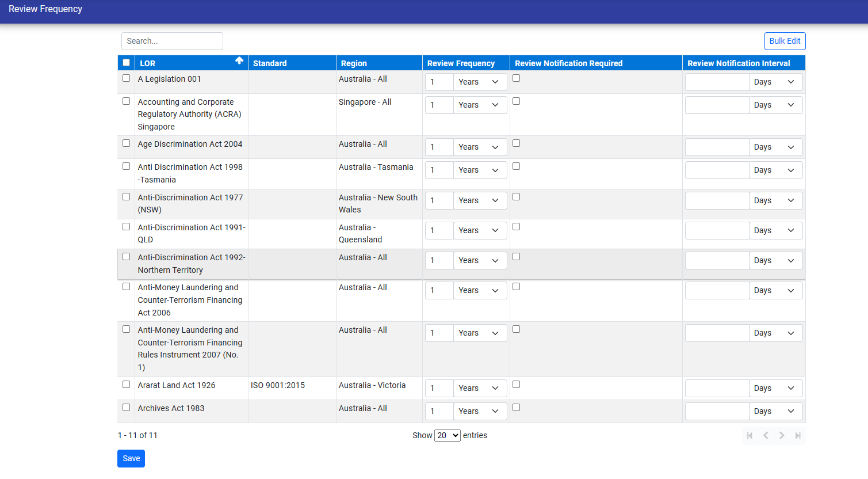Change the Show entries page size dropdown
Image resolution: width=868 pixels, height=479 pixels.
pos(447,436)
